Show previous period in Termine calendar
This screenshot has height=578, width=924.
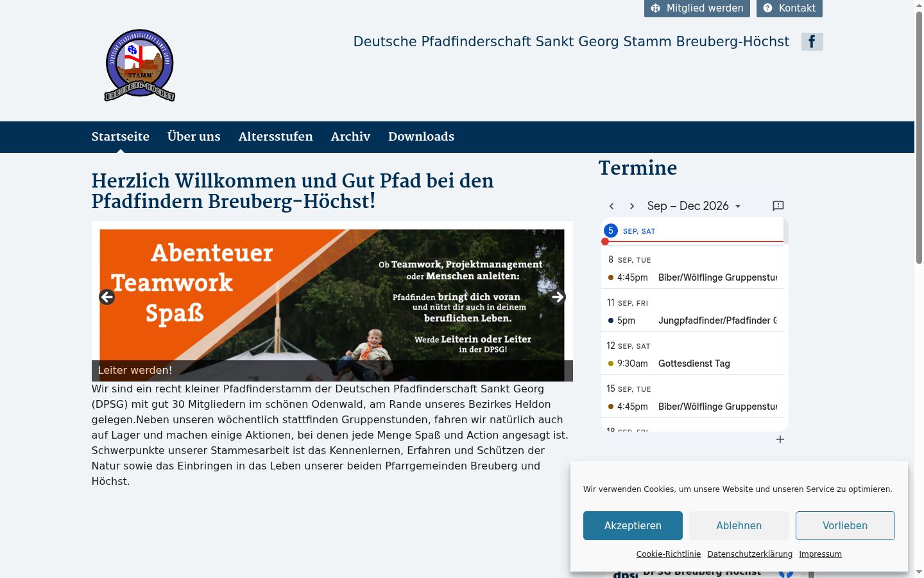(x=612, y=206)
